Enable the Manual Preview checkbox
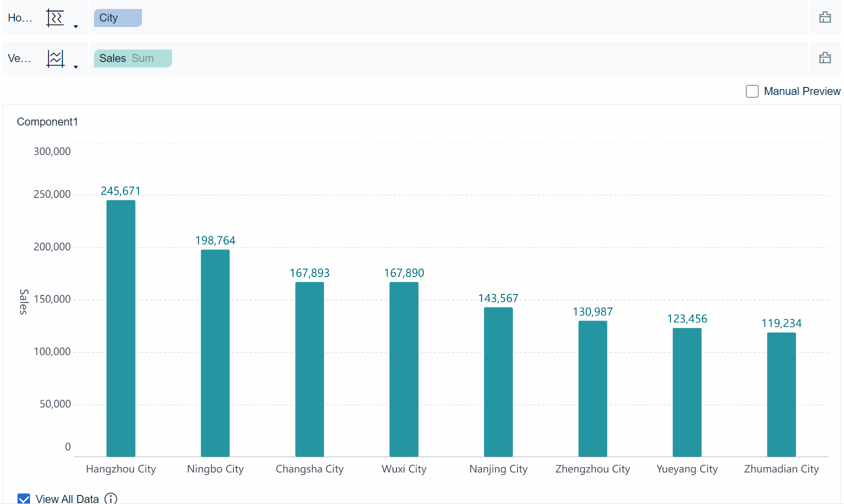The height and width of the screenshot is (504, 844). point(752,91)
